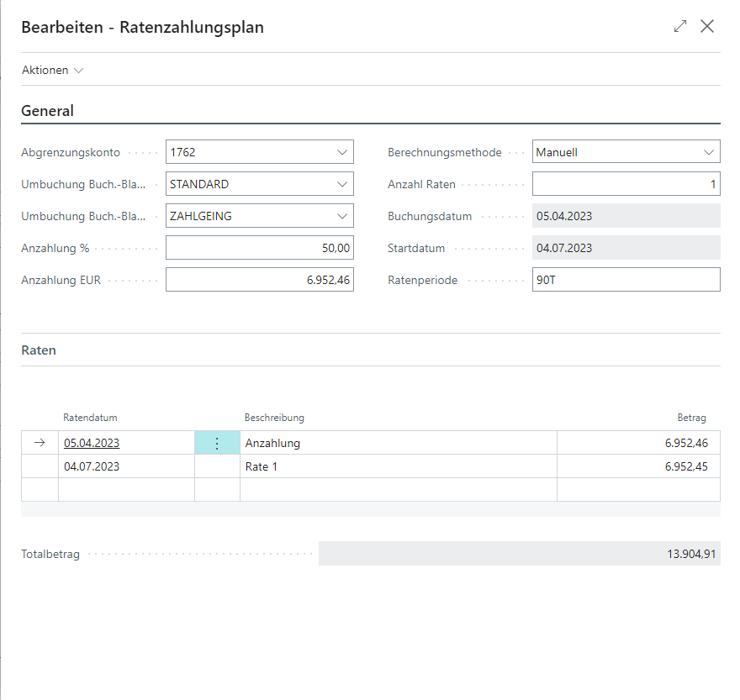
Task: Sort by Betrag column header
Action: click(x=691, y=418)
